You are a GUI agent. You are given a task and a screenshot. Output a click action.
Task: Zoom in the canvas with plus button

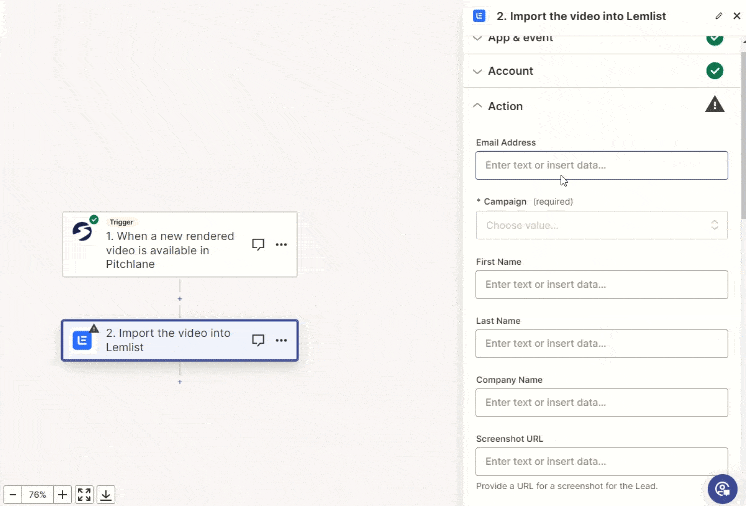pos(62,495)
